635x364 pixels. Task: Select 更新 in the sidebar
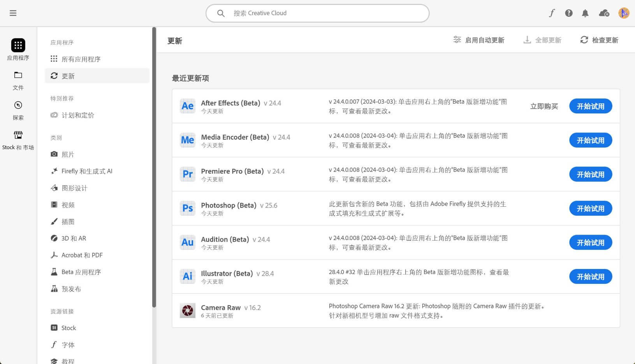[97, 76]
